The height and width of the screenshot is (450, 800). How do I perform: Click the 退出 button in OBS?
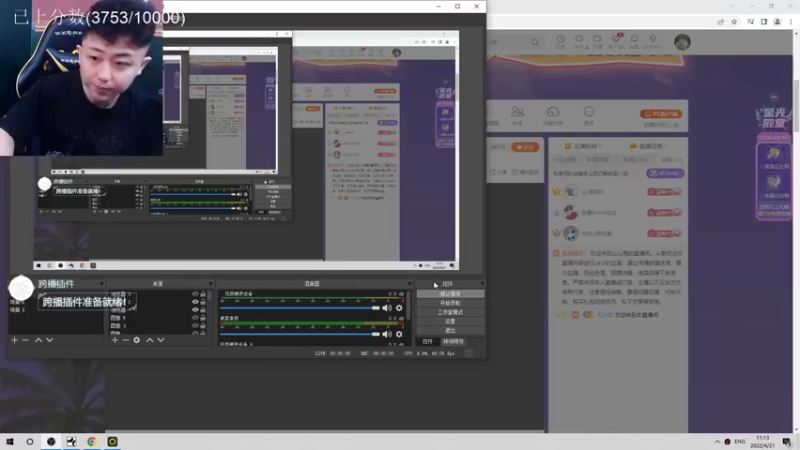[450, 331]
